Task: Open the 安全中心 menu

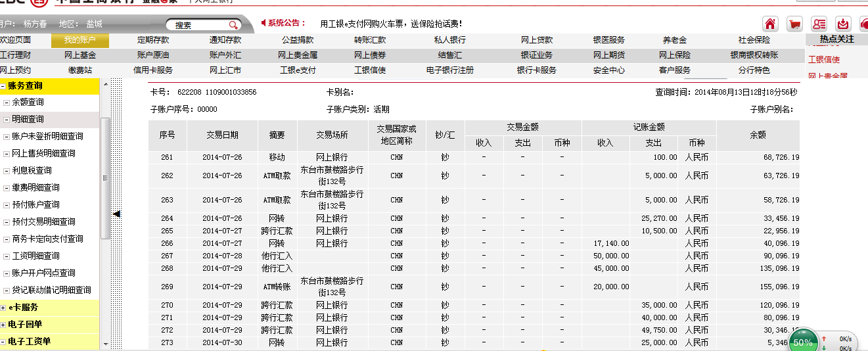Action: pyautogui.click(x=608, y=70)
